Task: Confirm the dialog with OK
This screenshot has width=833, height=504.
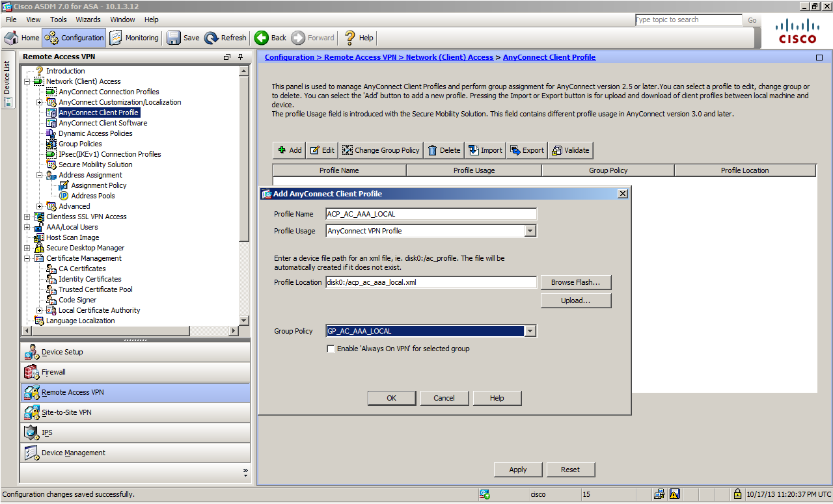Action: (391, 398)
